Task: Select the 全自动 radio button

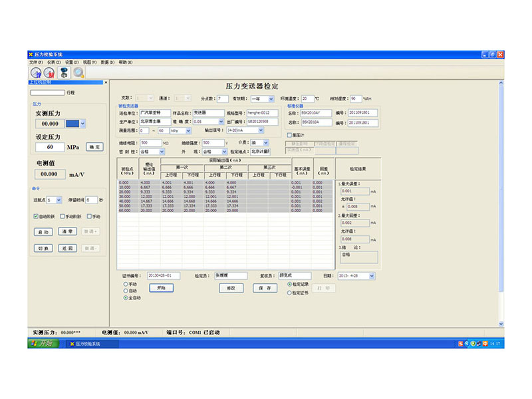Action: point(126,299)
